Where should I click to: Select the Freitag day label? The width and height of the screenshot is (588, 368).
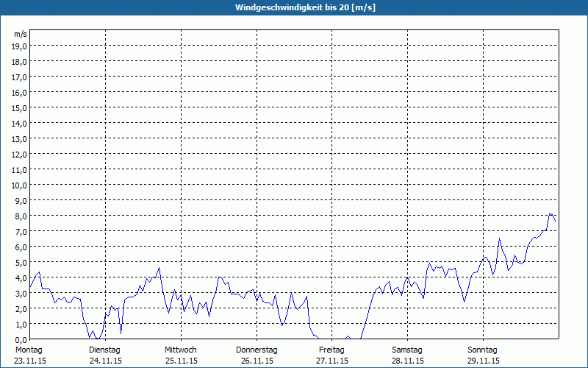tap(331, 350)
